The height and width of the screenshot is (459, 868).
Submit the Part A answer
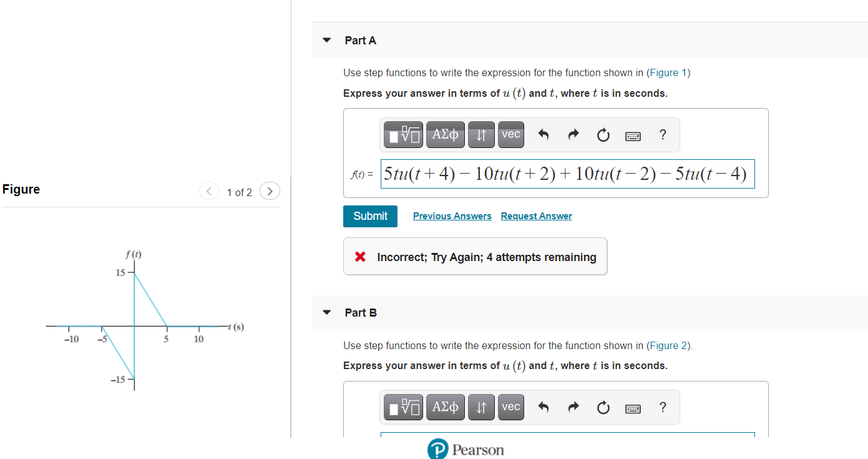370,216
